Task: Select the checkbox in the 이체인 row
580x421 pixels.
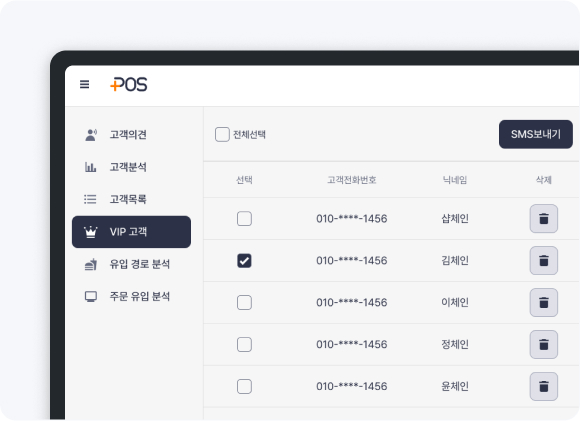Action: 244,303
